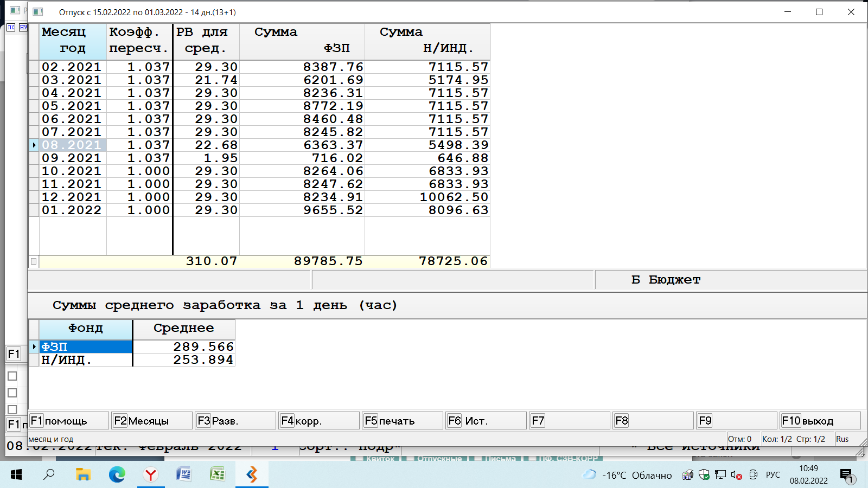Click F1 помощь button
This screenshot has height=488, width=868.
coord(68,421)
